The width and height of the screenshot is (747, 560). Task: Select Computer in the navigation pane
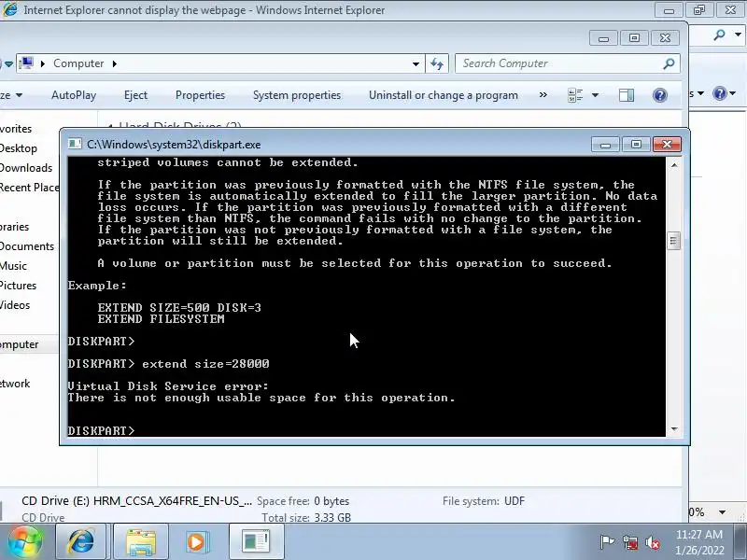coord(19,344)
